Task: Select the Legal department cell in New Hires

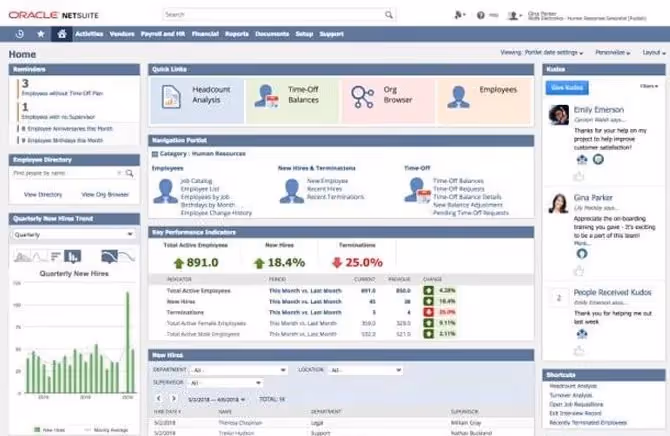Action: pos(317,423)
